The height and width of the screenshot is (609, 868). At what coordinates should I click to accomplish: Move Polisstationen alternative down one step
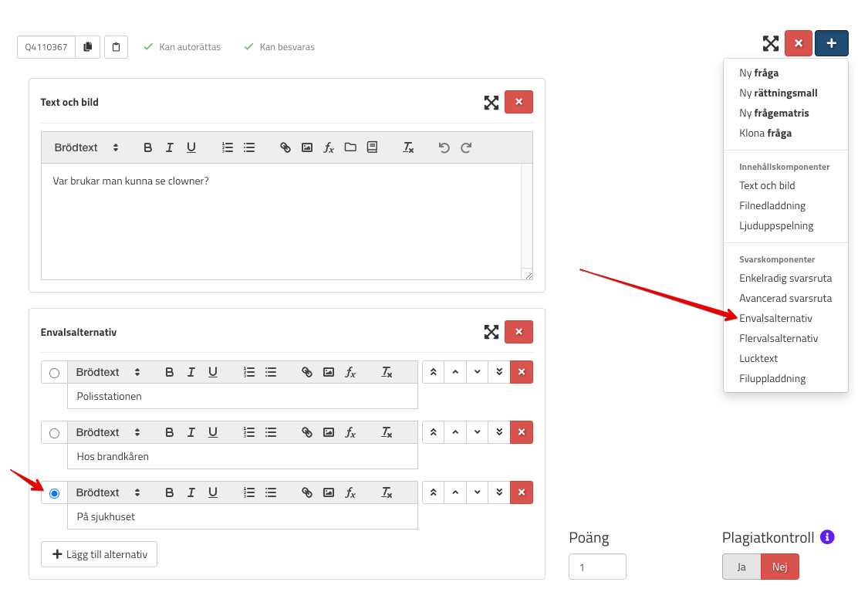coord(478,372)
